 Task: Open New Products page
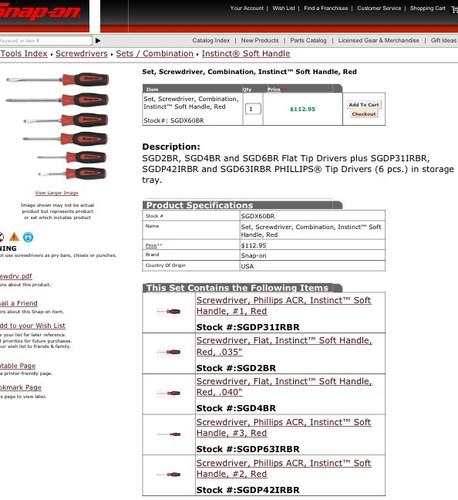(x=260, y=40)
